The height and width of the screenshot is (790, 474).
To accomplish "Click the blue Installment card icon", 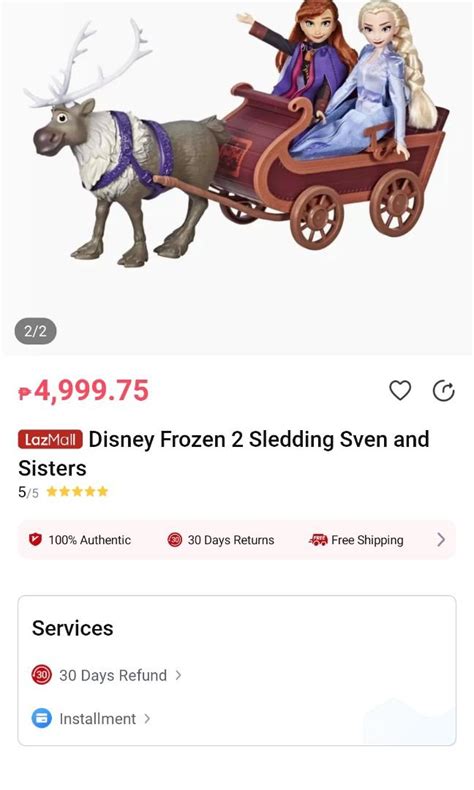I will tap(41, 718).
